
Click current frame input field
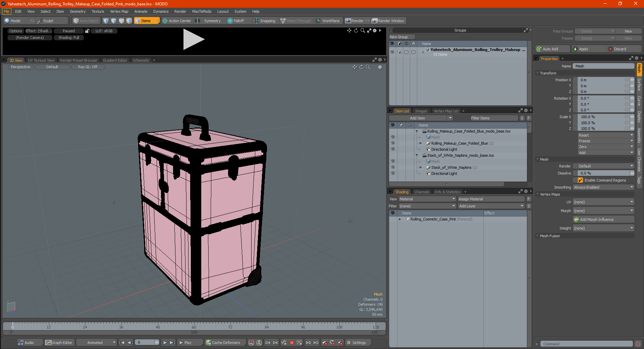[145, 343]
